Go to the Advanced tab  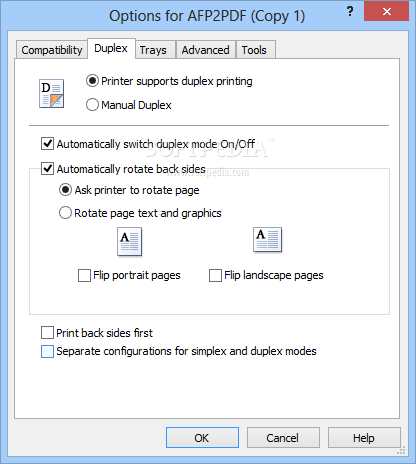click(x=206, y=50)
